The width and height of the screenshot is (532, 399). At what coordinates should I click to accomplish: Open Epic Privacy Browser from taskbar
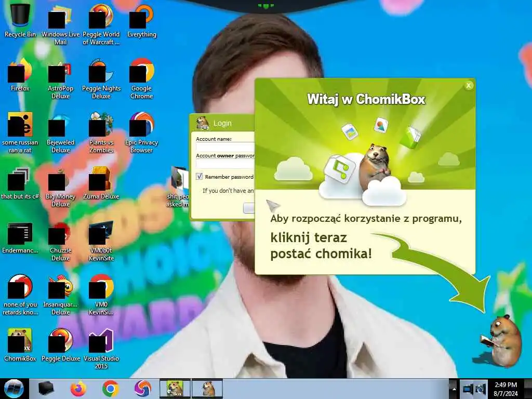[x=142, y=389]
